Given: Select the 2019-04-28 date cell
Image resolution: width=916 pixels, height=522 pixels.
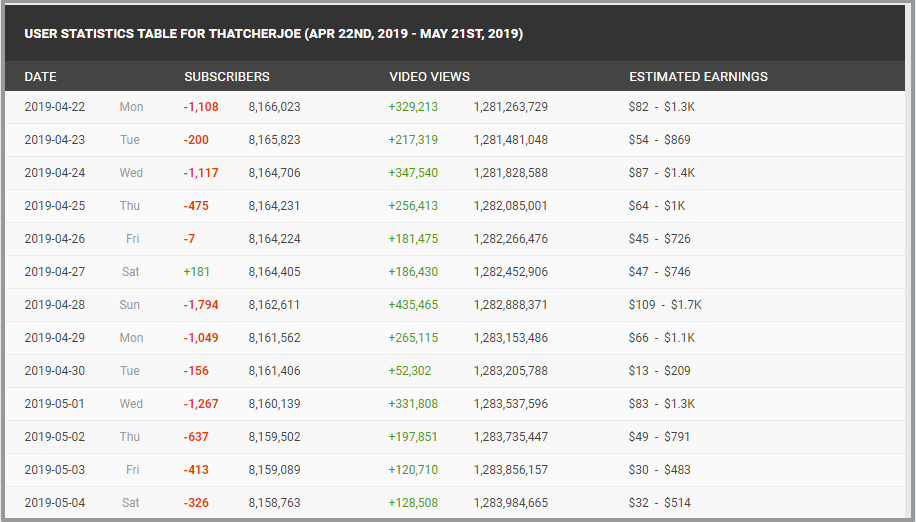Looking at the screenshot, I should point(54,305).
